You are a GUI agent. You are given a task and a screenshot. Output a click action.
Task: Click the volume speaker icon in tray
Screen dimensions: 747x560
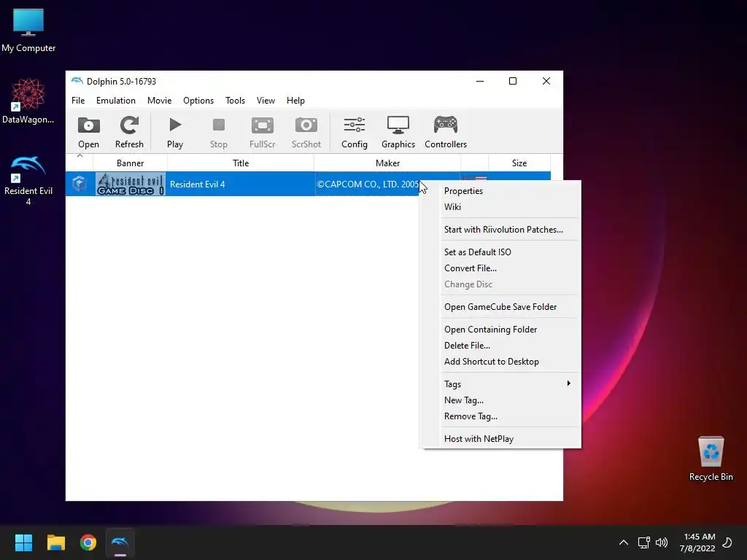662,542
